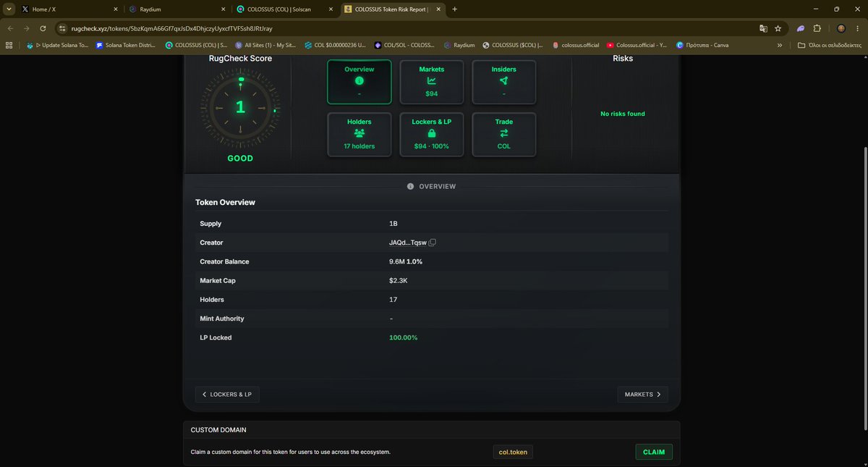Open the Trade COL tile
The height and width of the screenshot is (467, 868).
503,134
